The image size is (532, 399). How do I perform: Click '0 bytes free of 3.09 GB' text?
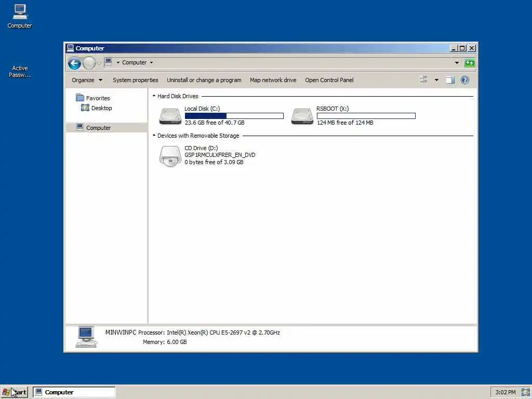pyautogui.click(x=214, y=162)
